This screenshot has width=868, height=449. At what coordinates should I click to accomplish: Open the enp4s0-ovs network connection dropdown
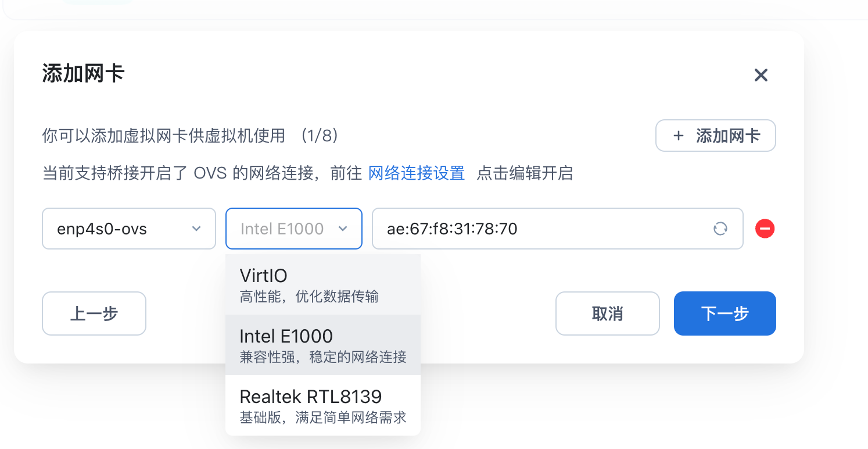(129, 229)
